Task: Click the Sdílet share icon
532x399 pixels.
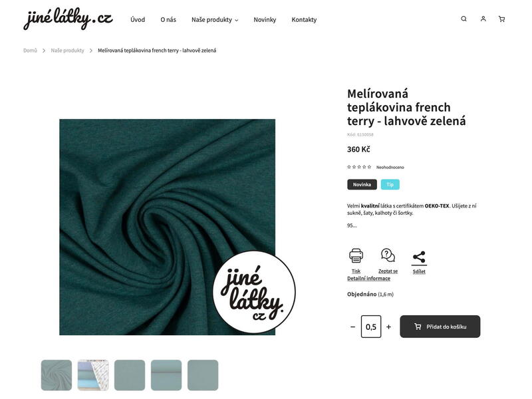Action: point(419,257)
